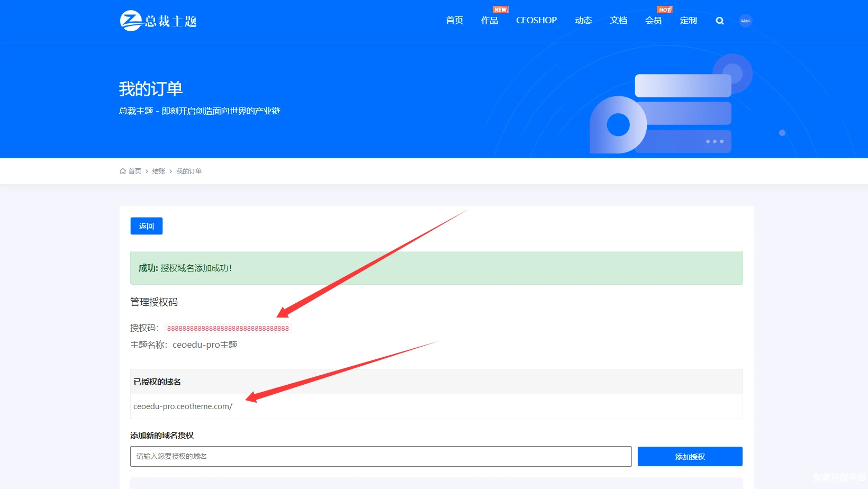868x489 pixels.
Task: Select 会员 in the navigation bar
Action: click(653, 21)
